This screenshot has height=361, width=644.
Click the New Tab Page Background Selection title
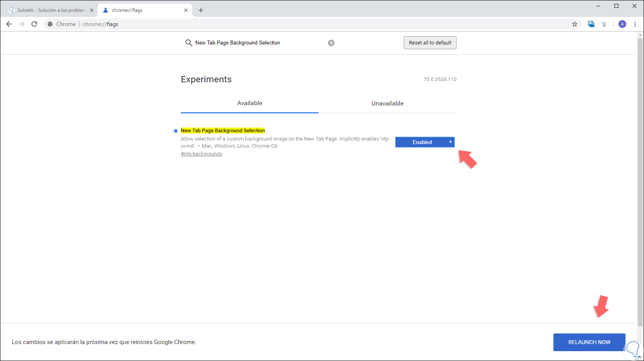coord(223,131)
